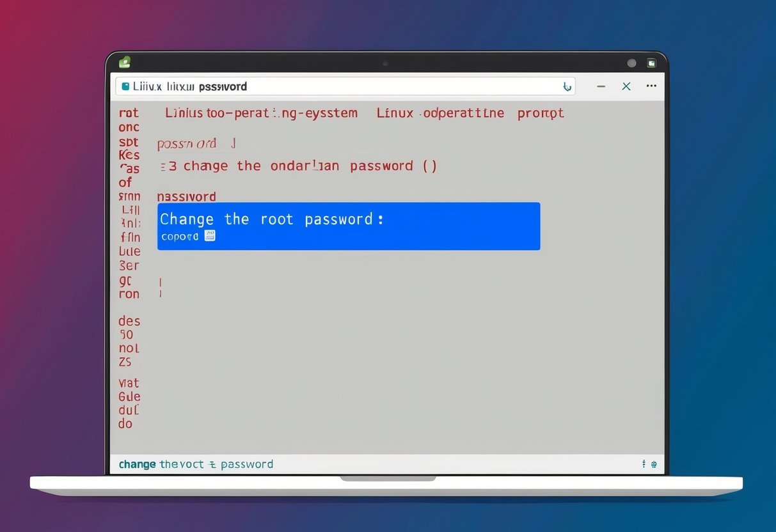Click the gear icon in status bar
Image resolution: width=776 pixels, height=532 pixels.
click(x=654, y=464)
